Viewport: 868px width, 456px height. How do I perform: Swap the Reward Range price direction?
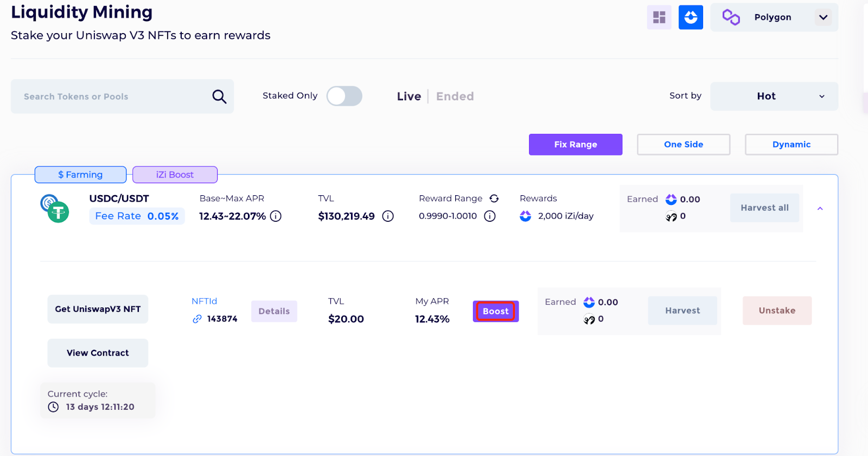pyautogui.click(x=494, y=198)
